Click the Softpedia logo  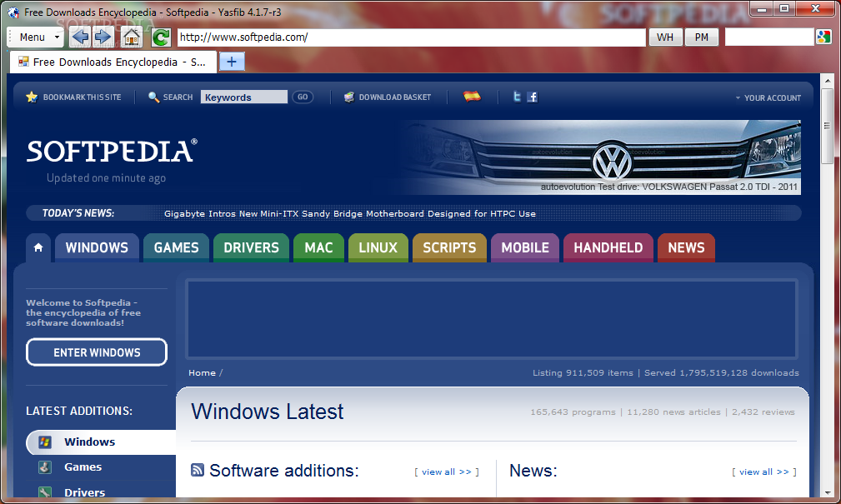point(112,151)
